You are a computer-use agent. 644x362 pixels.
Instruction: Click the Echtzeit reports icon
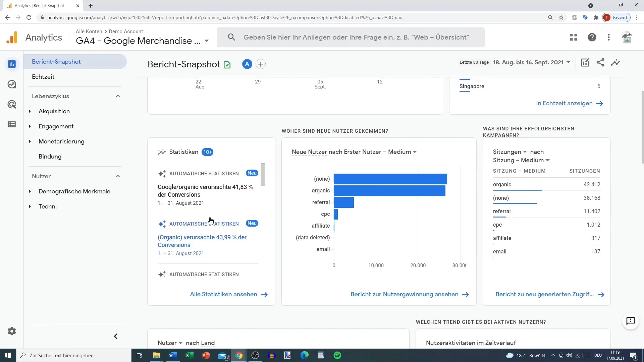pyautogui.click(x=12, y=84)
